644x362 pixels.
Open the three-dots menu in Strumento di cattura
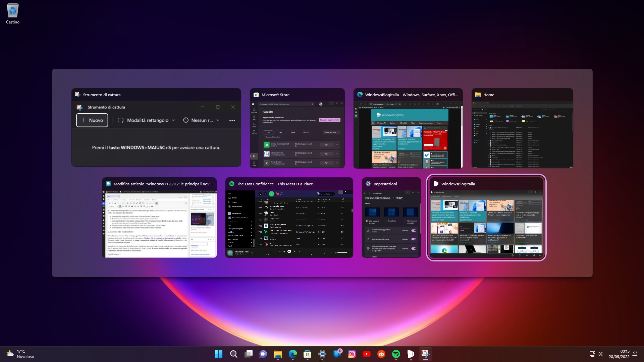pyautogui.click(x=232, y=120)
